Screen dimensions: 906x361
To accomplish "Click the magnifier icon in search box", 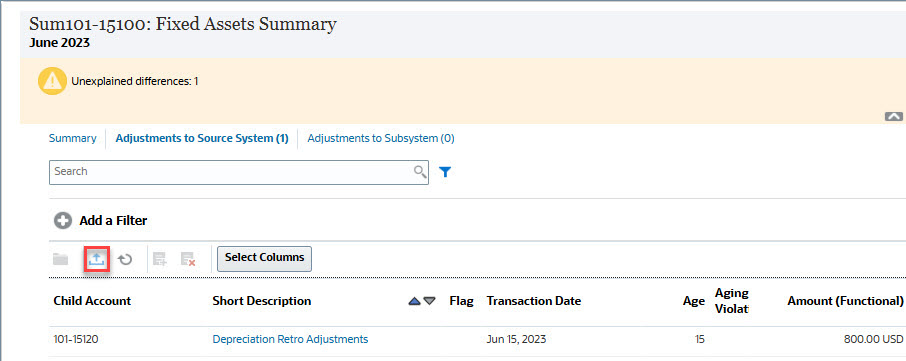I will 420,172.
